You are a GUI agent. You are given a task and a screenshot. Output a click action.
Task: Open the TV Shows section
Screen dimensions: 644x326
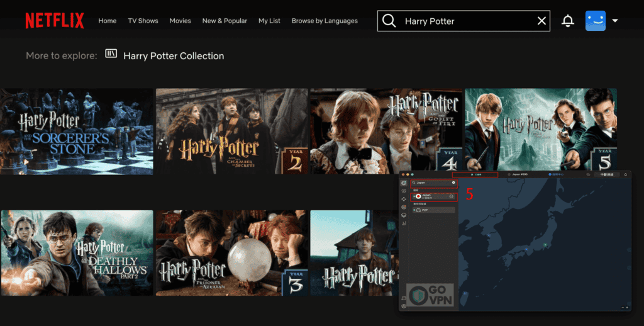pyautogui.click(x=143, y=21)
